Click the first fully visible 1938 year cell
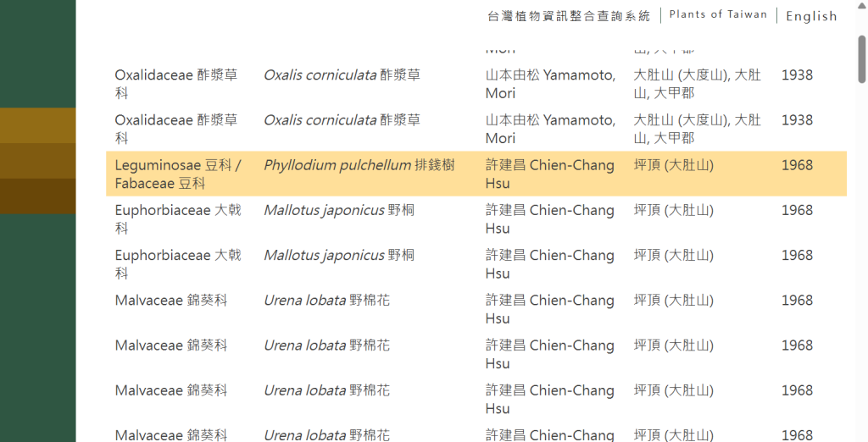 click(797, 75)
